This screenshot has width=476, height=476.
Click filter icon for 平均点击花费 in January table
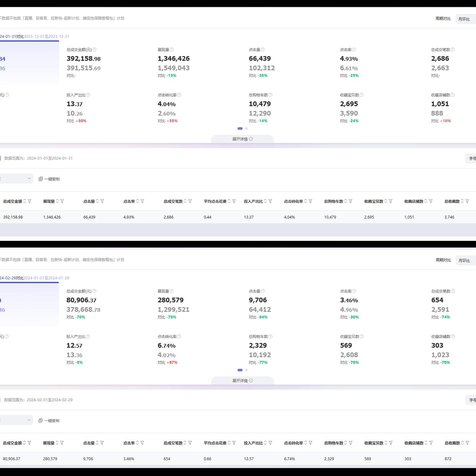click(x=234, y=201)
